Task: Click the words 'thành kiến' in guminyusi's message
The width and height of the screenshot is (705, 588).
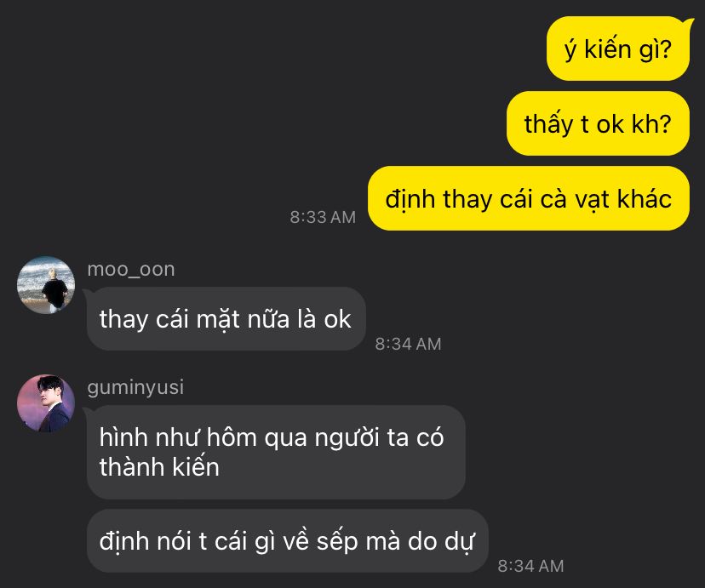Action: click(x=159, y=466)
